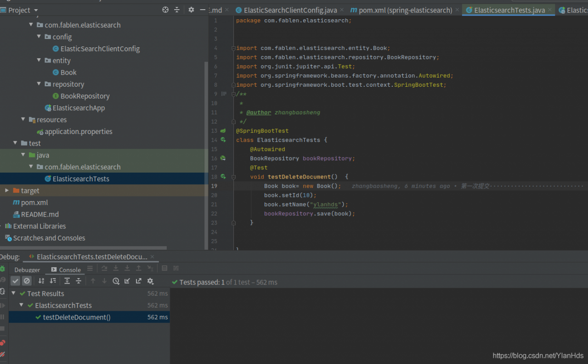Collapse the Test Results root node
Image resolution: width=588 pixels, height=364 pixels.
[x=13, y=293]
